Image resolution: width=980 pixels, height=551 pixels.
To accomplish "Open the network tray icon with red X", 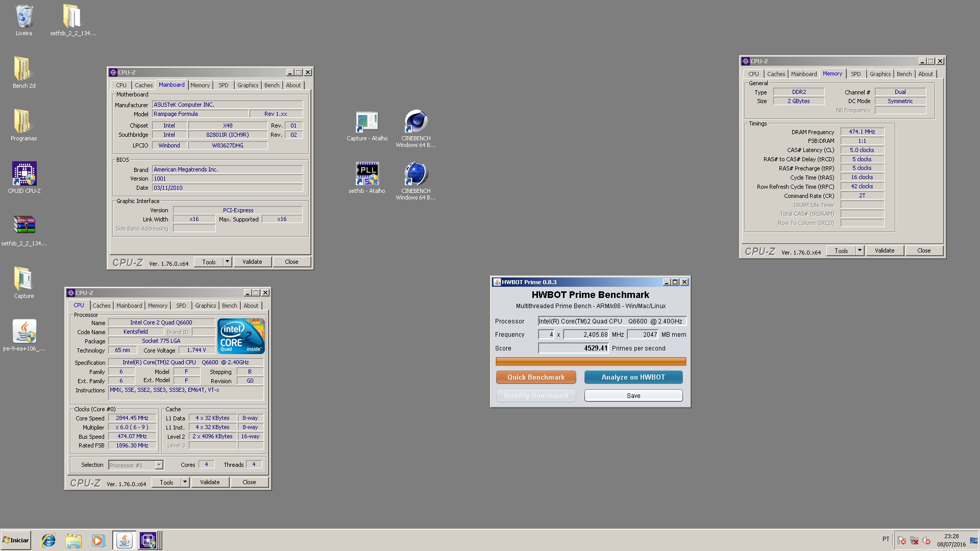I will (x=914, y=541).
